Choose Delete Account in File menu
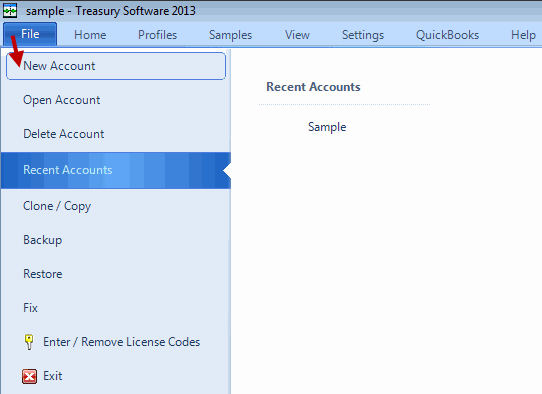The height and width of the screenshot is (394, 542). (x=116, y=134)
